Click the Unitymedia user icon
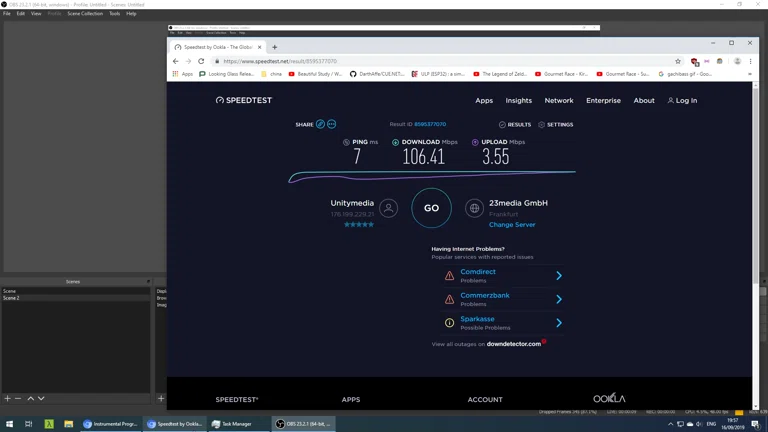The width and height of the screenshot is (768, 432). click(x=388, y=208)
